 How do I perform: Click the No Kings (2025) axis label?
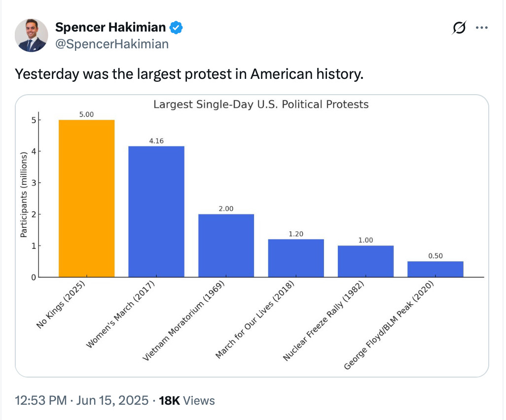click(x=61, y=304)
